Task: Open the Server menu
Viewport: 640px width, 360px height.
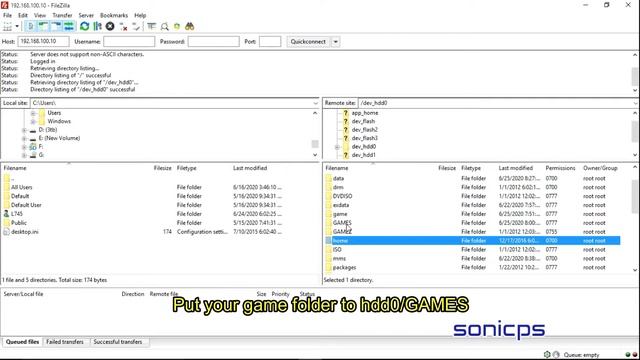Action: click(x=86, y=15)
